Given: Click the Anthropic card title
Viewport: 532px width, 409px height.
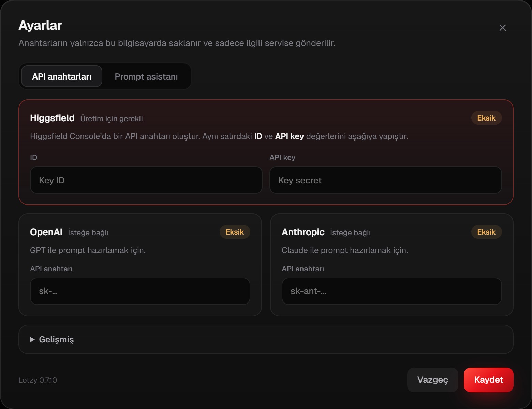Looking at the screenshot, I should [303, 232].
